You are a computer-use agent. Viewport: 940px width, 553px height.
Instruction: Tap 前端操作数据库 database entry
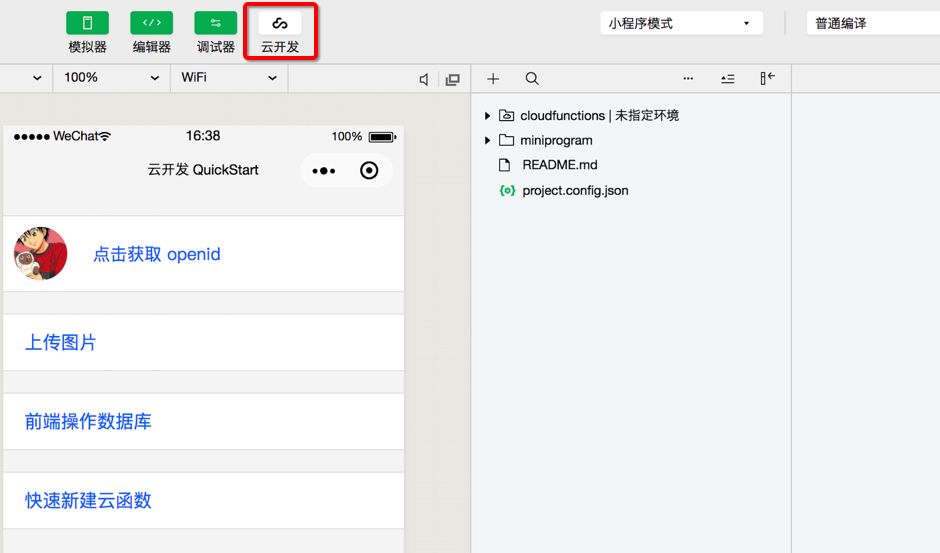(204, 422)
